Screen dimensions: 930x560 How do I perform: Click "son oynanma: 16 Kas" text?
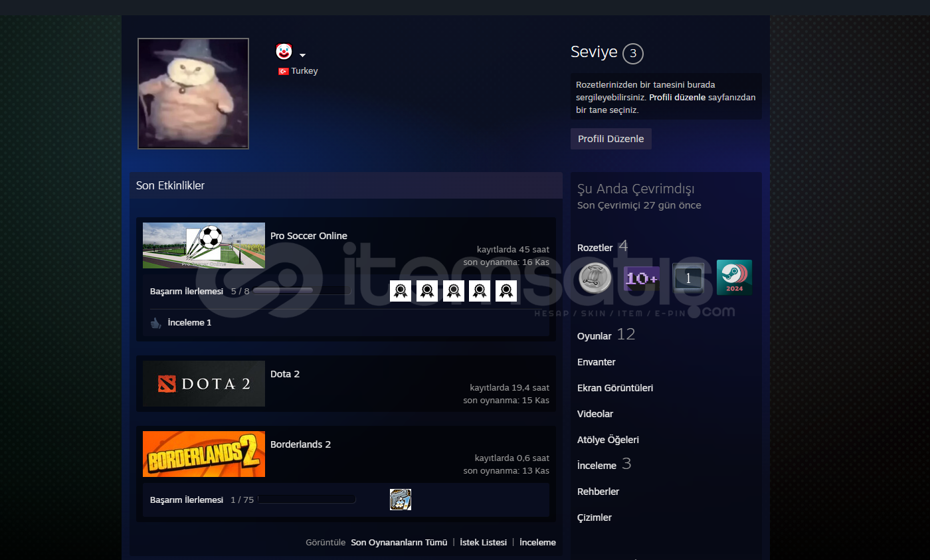[506, 262]
